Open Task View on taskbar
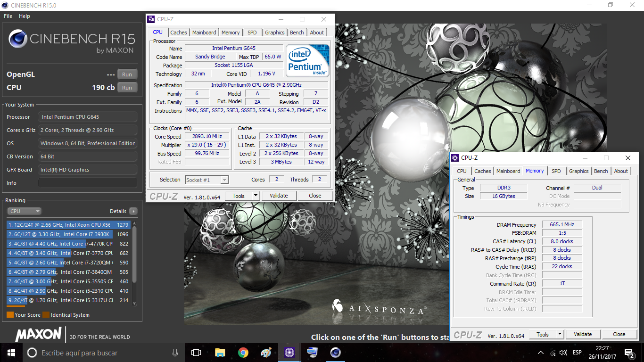 196,353
